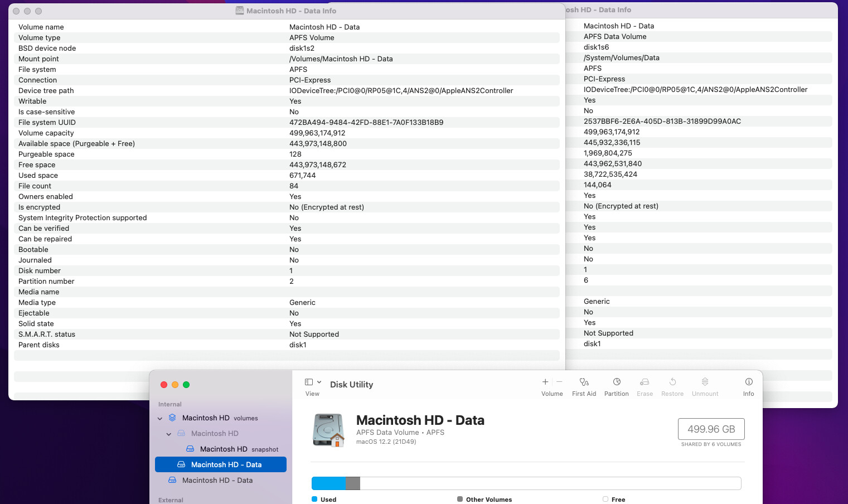Click UUID 472BA494-9484-42FD-88E1-7A0F133B18B9
The height and width of the screenshot is (504, 848).
point(366,122)
